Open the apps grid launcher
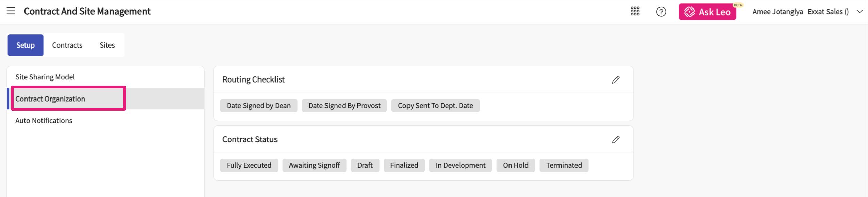Image resolution: width=868 pixels, height=197 pixels. 635,12
